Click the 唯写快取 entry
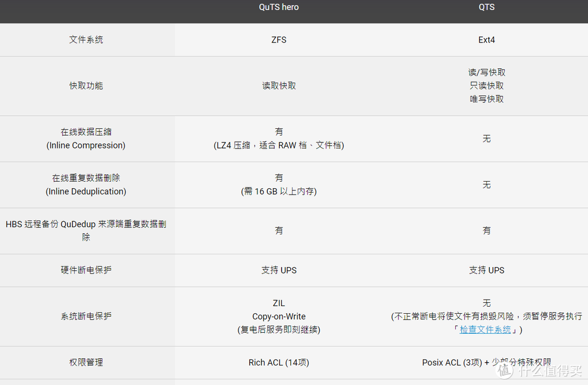This screenshot has height=385, width=588. 486,99
